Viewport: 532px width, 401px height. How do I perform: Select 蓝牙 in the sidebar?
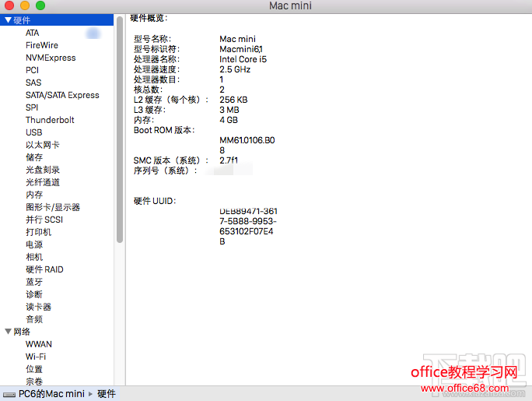coord(34,282)
